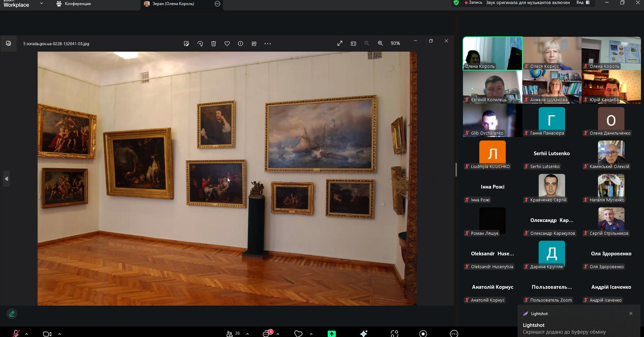644x337 pixels.
Task: Delete the photo with the trash icon
Action: [213, 44]
